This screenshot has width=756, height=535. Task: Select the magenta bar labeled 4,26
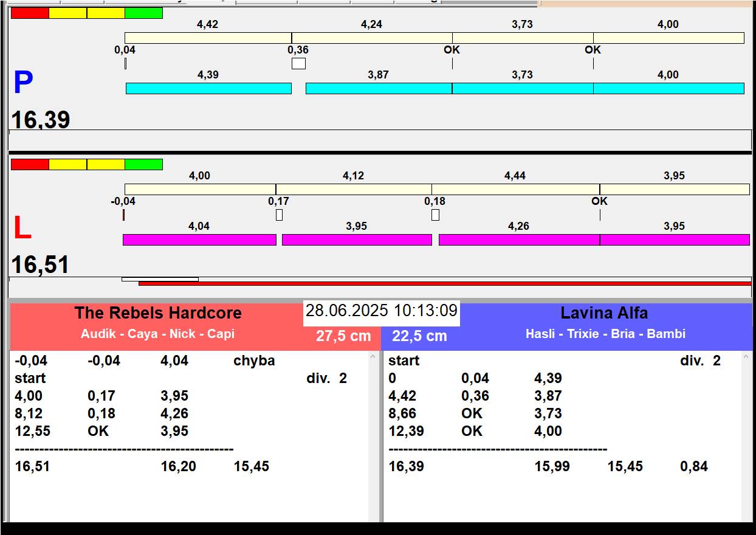click(519, 240)
